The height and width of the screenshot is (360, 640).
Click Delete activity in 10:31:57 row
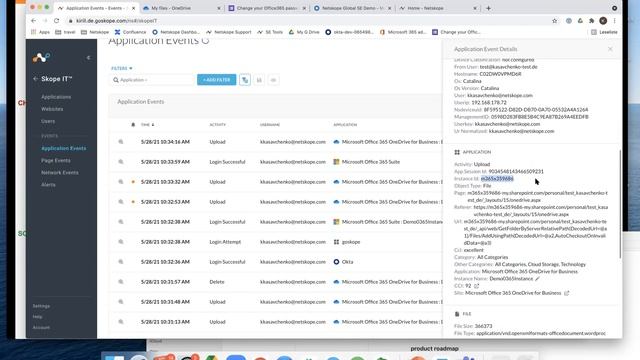pyautogui.click(x=217, y=282)
